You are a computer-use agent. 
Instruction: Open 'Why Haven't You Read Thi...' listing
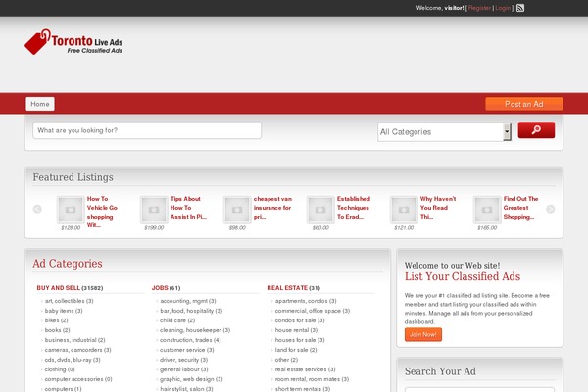pos(438,208)
